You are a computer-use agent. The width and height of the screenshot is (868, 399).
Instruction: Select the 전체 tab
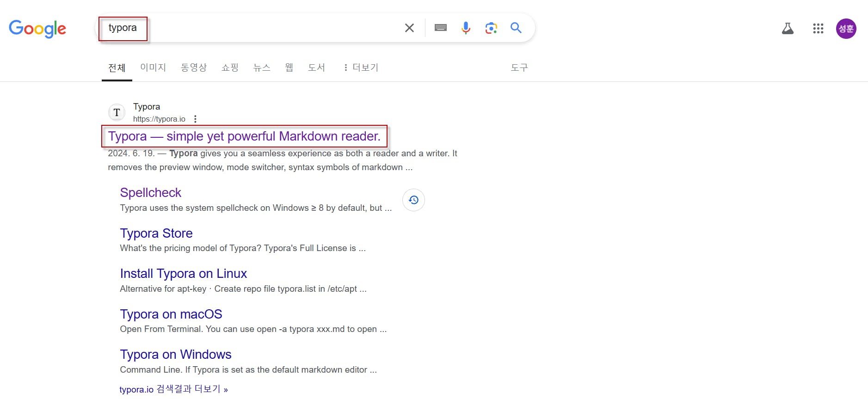(x=117, y=68)
